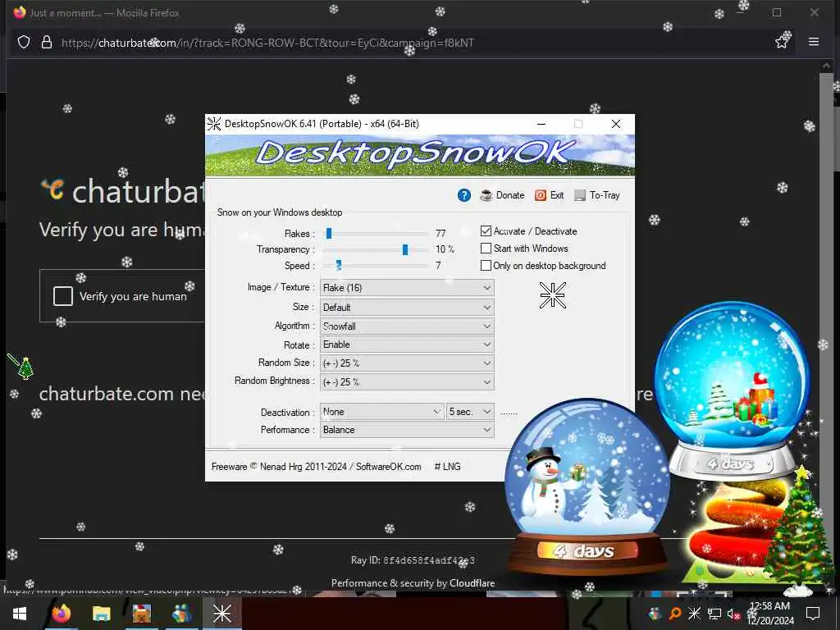
Task: Open the Firefox hamburger menu
Action: click(x=813, y=41)
